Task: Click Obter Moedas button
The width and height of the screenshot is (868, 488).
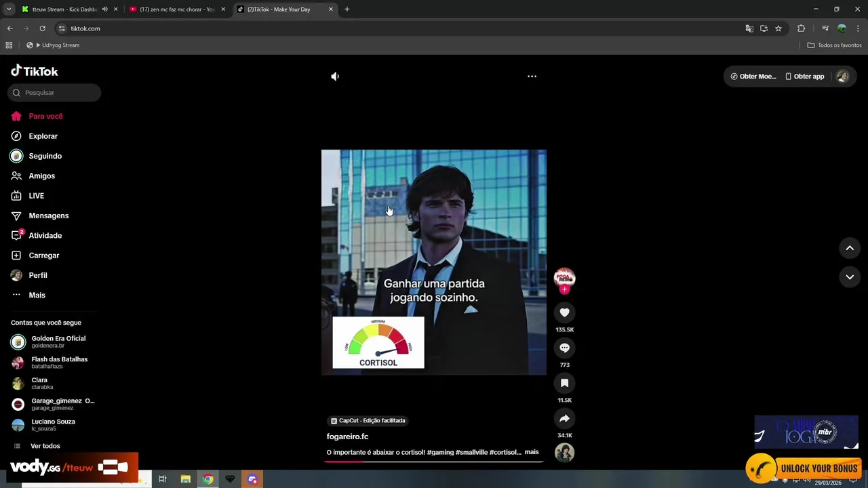Action: tap(753, 77)
